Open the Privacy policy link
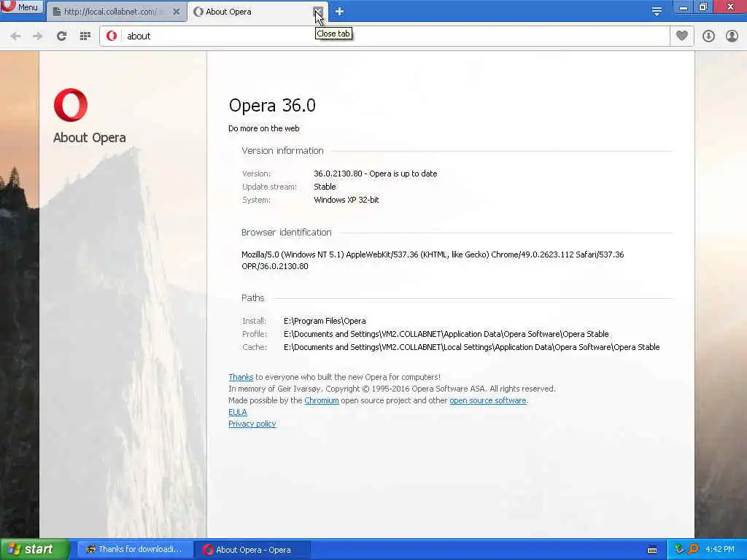 (252, 424)
